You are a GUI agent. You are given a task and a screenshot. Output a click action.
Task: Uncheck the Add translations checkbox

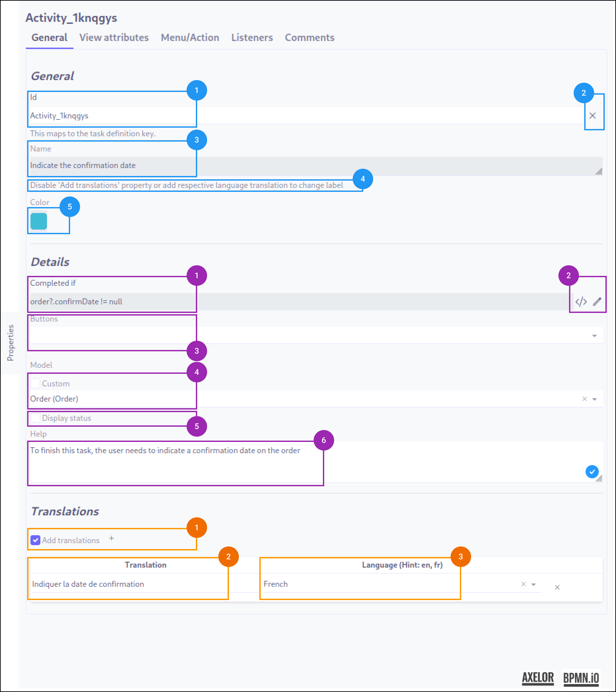tap(35, 540)
